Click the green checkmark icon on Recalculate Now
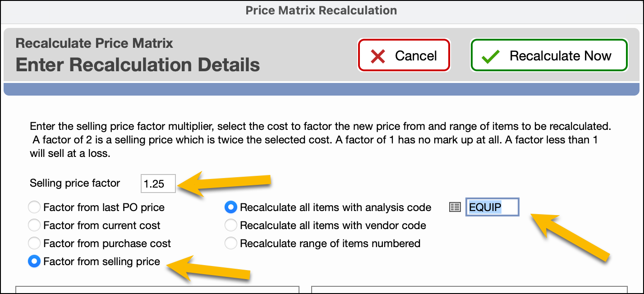This screenshot has width=644, height=294. click(x=491, y=56)
